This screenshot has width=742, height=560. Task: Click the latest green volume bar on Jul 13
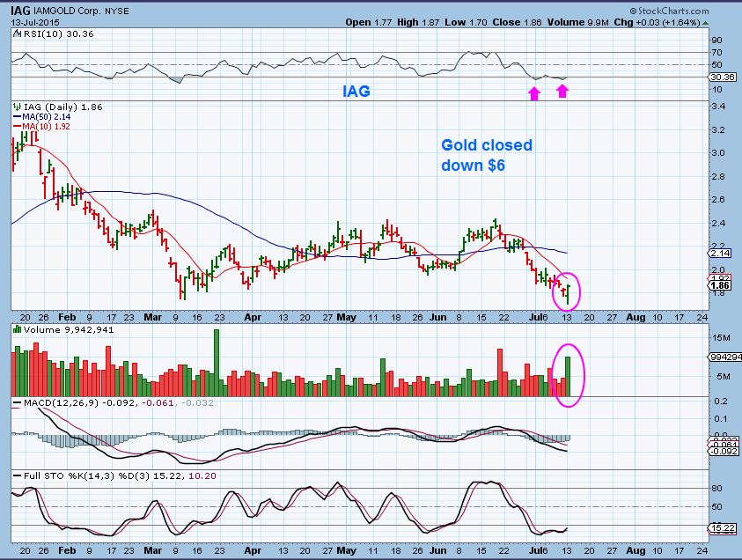click(x=568, y=376)
